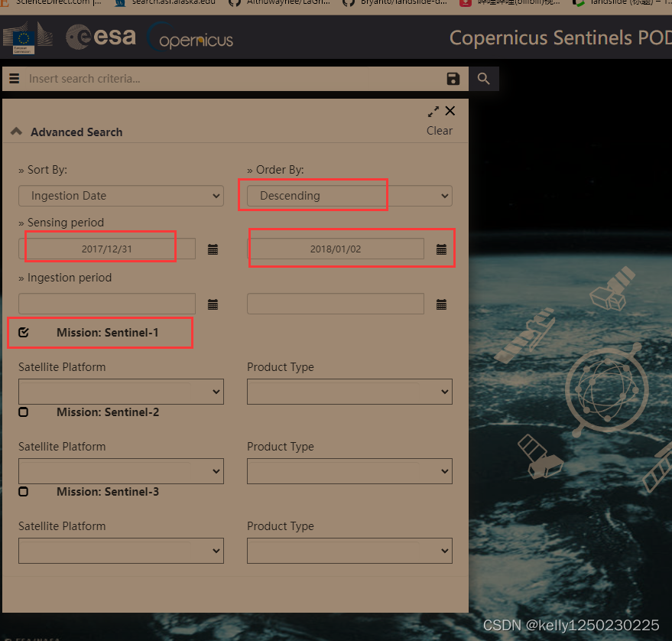This screenshot has height=641, width=672.
Task: Open Sentinel-1 Product Type dropdown
Action: tap(349, 392)
